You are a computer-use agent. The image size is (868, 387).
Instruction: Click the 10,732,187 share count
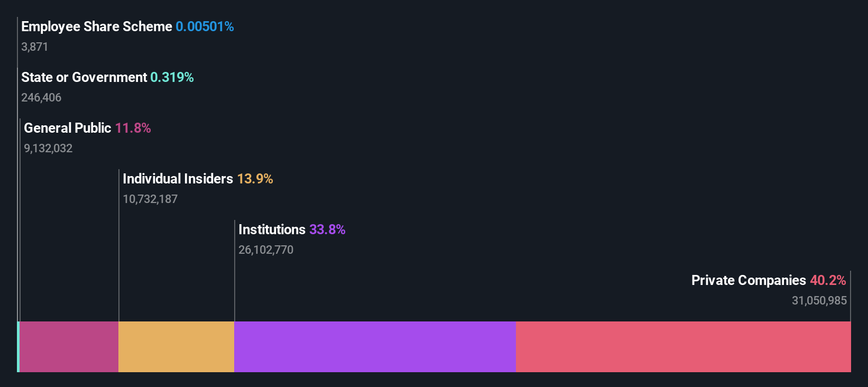coord(150,199)
